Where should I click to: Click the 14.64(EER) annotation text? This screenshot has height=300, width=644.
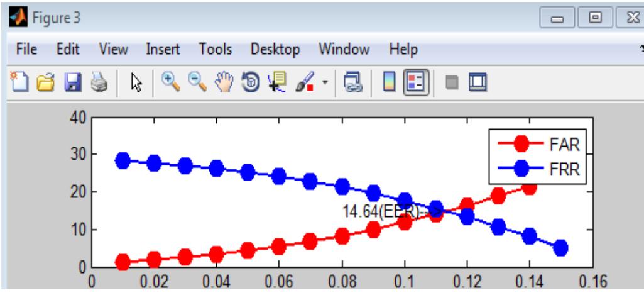tap(392, 211)
